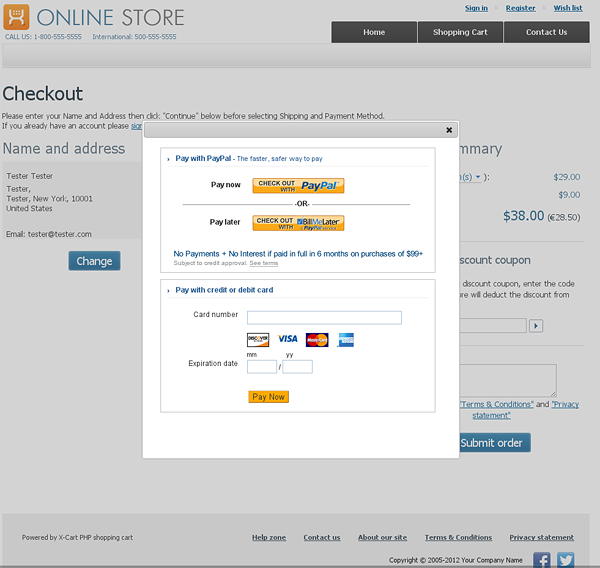Check out with PayPal button
The image size is (600, 568).
(x=298, y=186)
